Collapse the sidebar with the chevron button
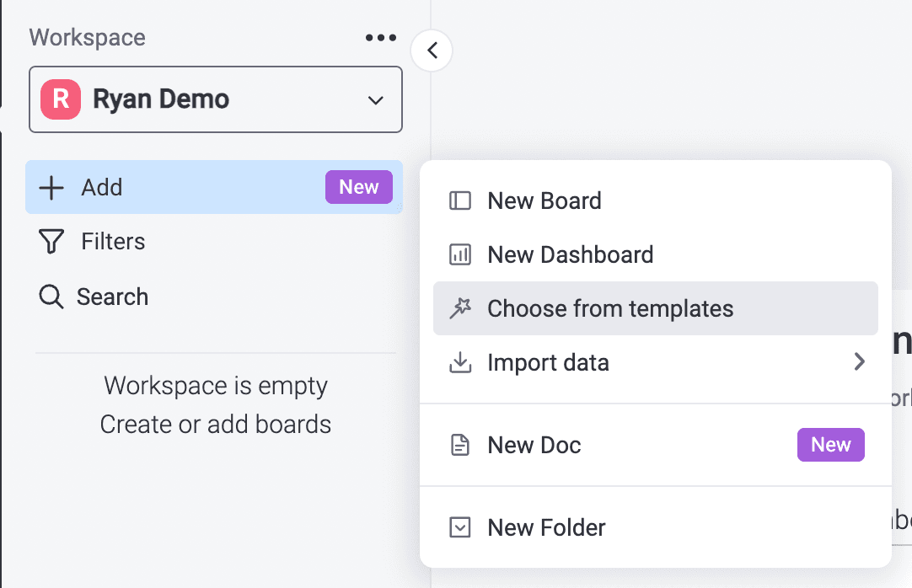Viewport: 912px width, 588px height. (432, 51)
